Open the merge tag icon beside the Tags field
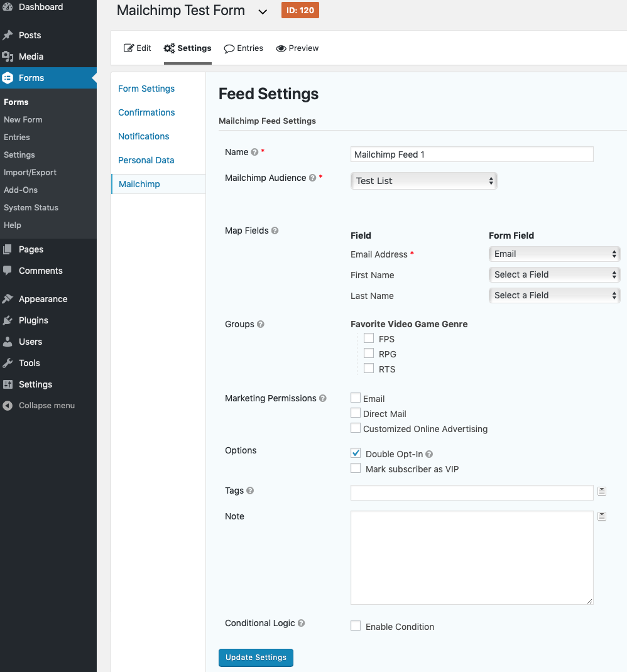Screen dimensions: 627x672 pos(601,490)
